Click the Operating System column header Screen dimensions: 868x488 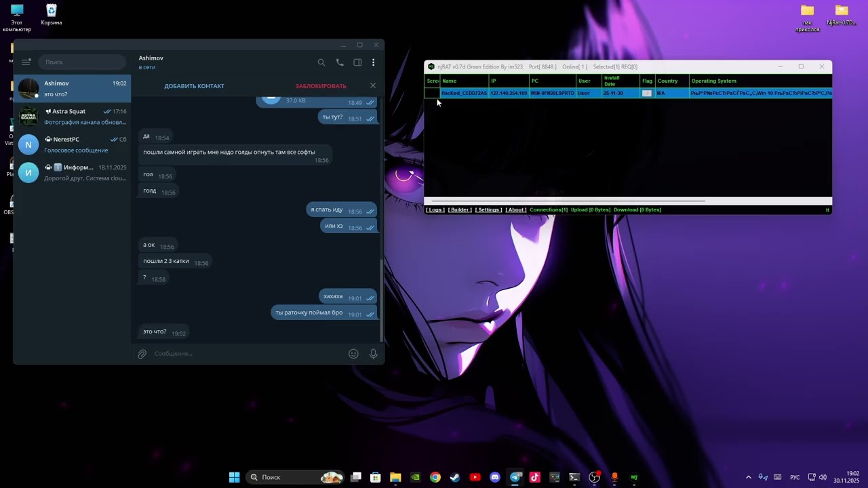(760, 81)
